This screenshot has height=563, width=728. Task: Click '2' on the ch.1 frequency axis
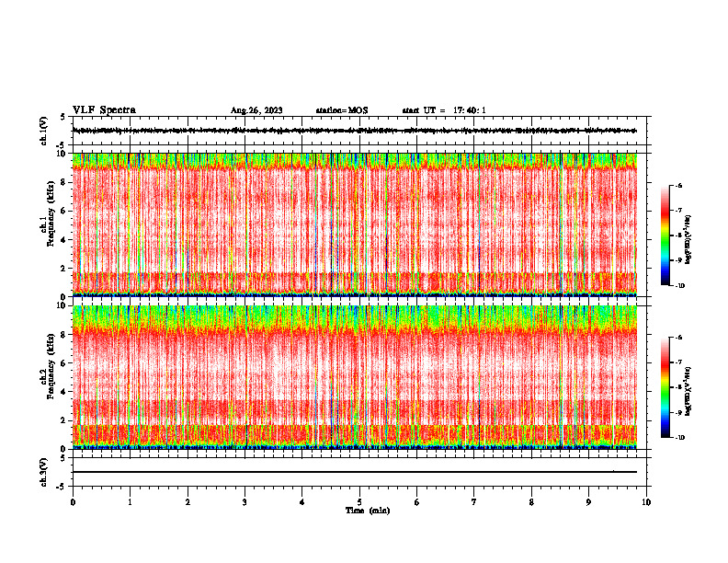tap(63, 269)
